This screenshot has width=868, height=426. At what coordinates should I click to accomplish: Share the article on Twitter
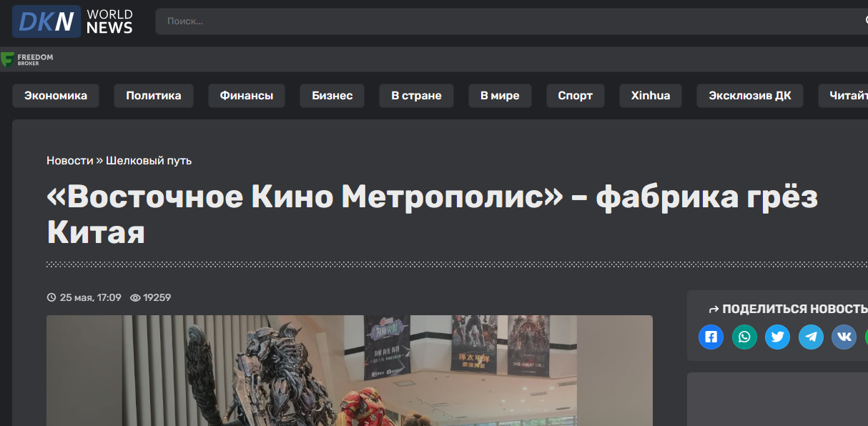(x=777, y=337)
